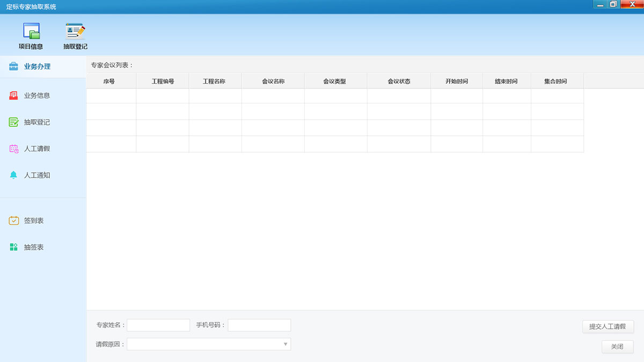Click the 专家姓名 input field
Viewport: 644px width, 362px height.
pos(158,326)
